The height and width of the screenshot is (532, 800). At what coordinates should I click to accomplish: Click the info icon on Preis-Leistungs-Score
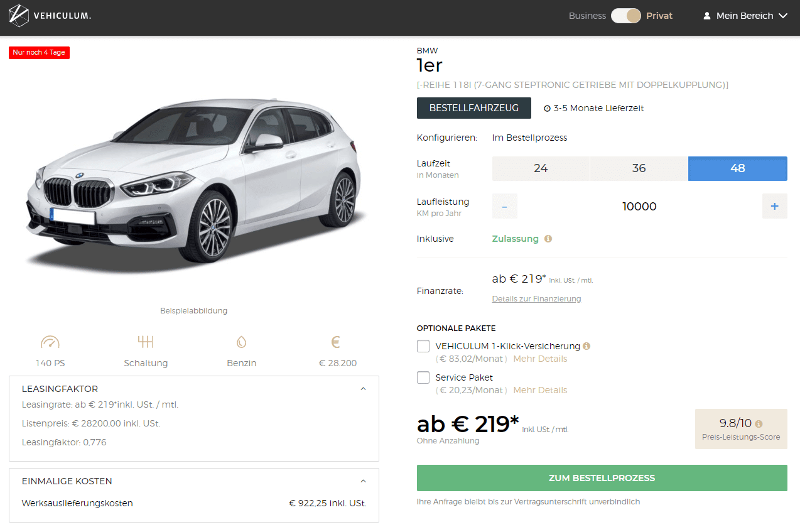(x=759, y=424)
